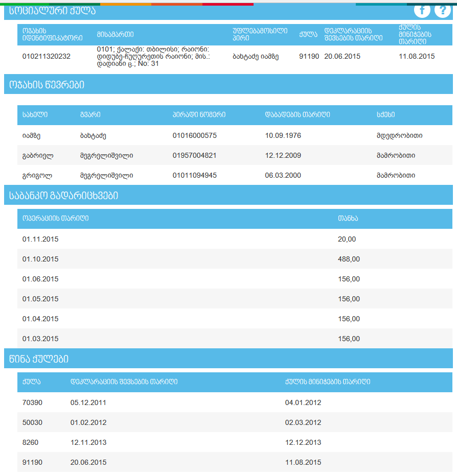Click the 'საბანკო გადარიცხვები' section header
This screenshot has width=457, height=476.
pos(63,195)
